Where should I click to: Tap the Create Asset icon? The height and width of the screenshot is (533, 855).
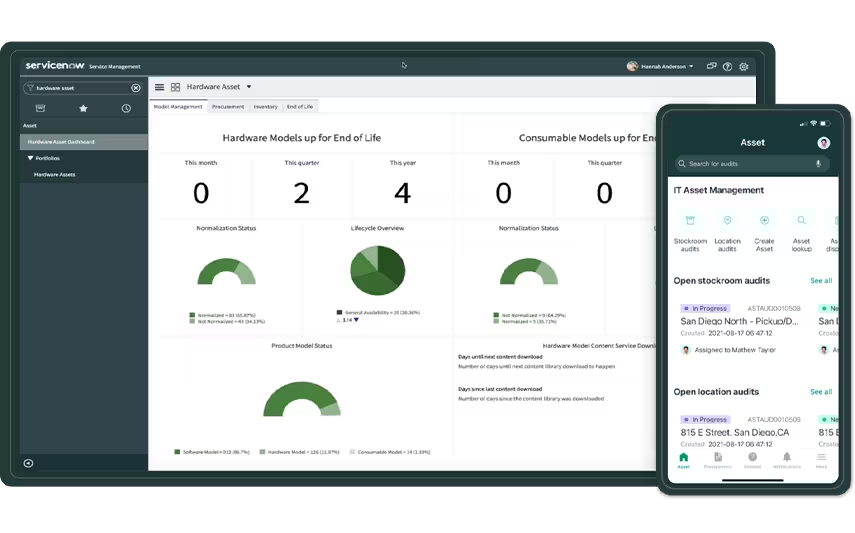pyautogui.click(x=764, y=220)
